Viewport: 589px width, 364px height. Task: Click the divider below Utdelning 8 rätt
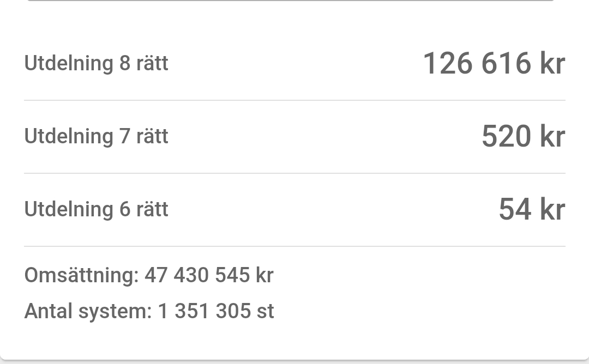[x=295, y=100]
